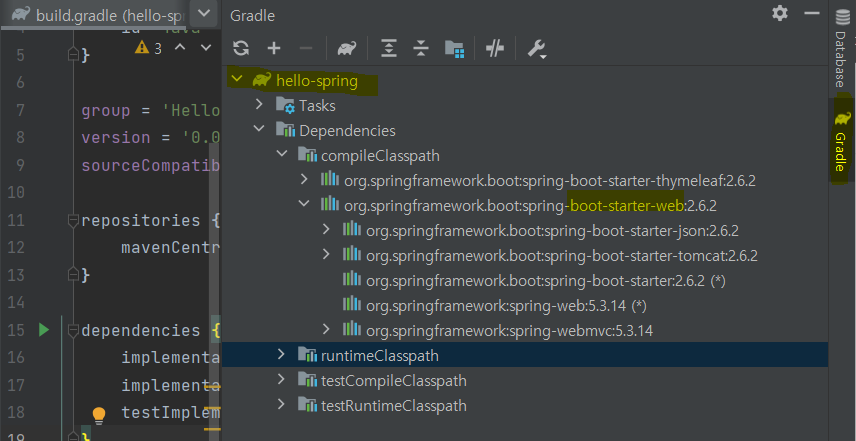Toggle offline mode in Gradle toolbar

[x=495, y=49]
